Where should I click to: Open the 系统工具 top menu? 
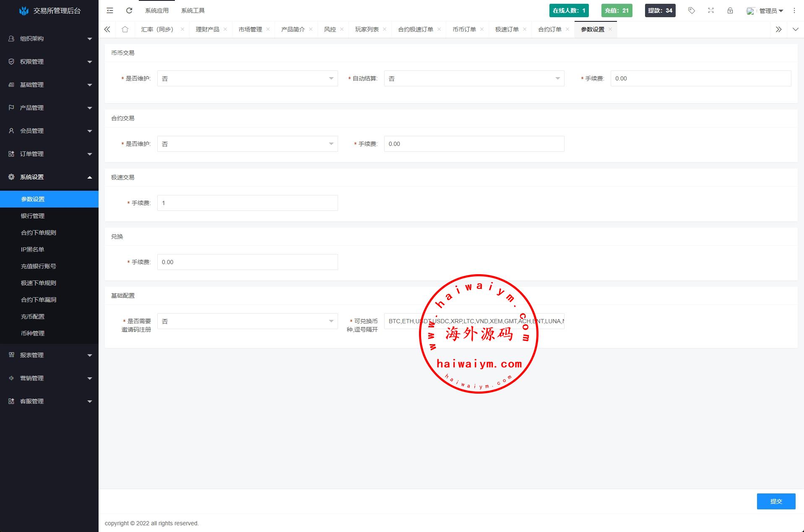(x=193, y=10)
